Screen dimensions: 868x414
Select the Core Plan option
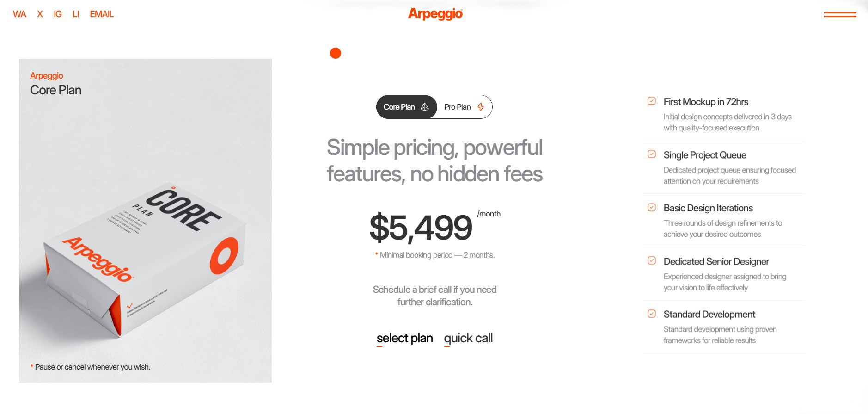(x=399, y=107)
